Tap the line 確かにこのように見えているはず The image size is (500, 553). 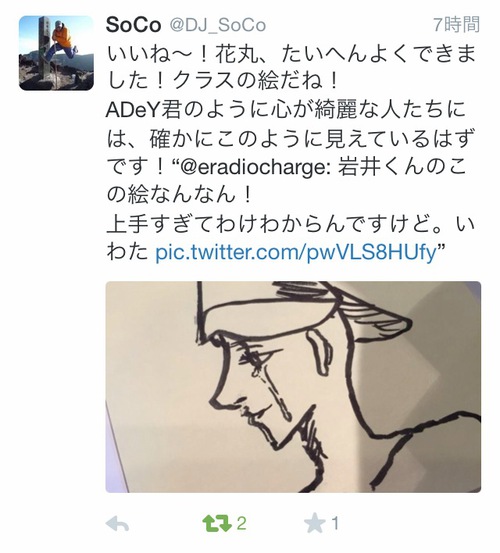tap(310, 139)
